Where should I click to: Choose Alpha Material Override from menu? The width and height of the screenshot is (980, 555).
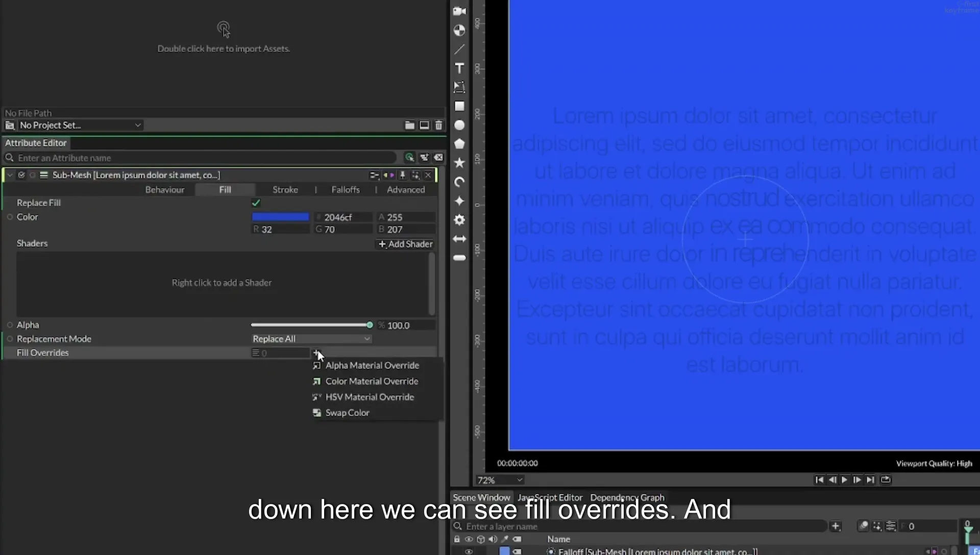tap(372, 365)
